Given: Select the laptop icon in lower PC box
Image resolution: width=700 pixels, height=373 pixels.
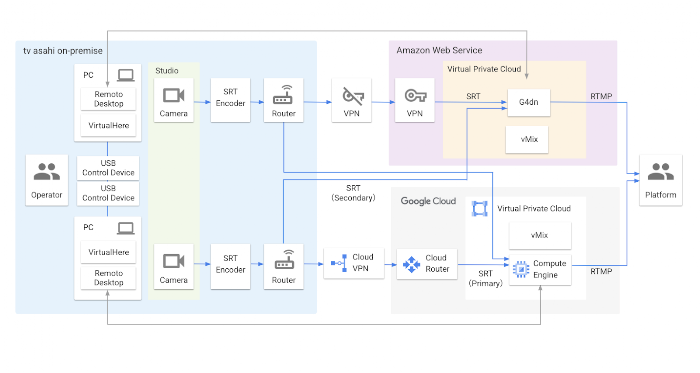Looking at the screenshot, I should pos(126,228).
